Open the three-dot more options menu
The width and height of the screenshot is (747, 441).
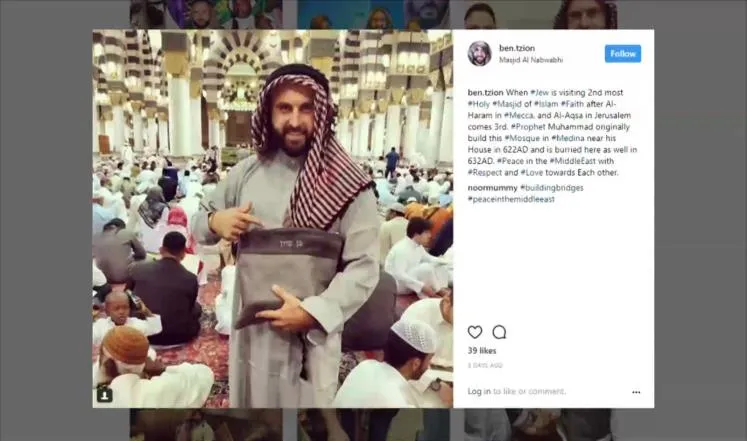point(636,392)
